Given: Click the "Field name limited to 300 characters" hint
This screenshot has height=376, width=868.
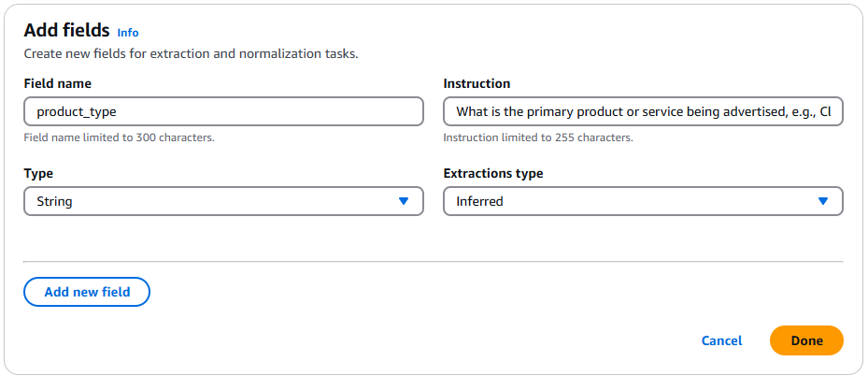Looking at the screenshot, I should [119, 137].
